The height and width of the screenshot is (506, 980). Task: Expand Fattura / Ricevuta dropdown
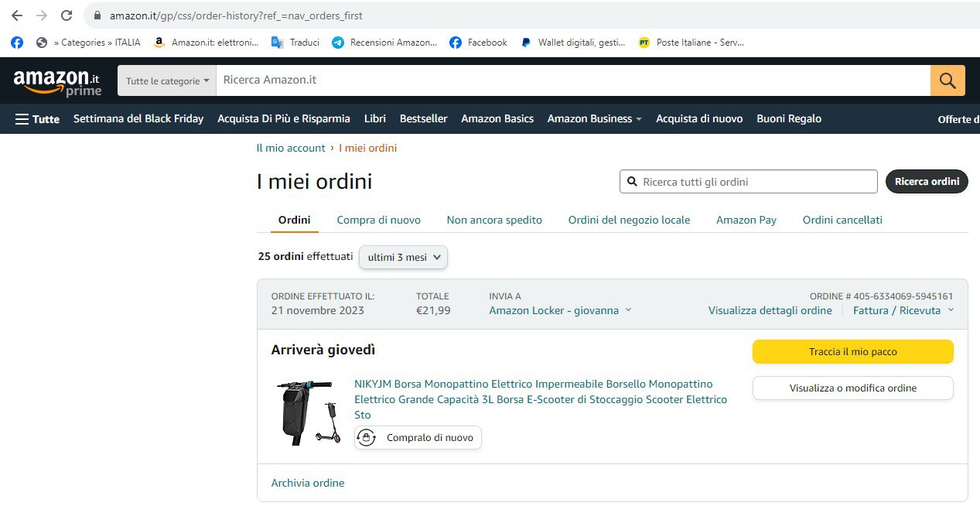point(903,310)
